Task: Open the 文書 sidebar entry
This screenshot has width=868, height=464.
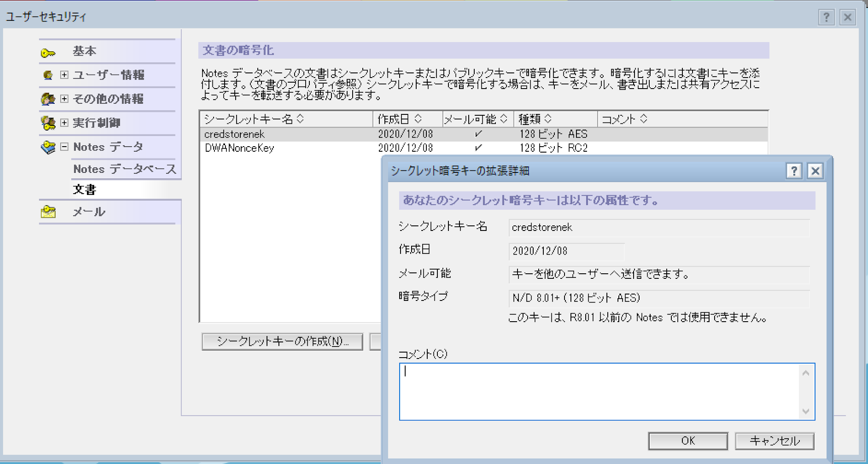Action: [x=84, y=189]
